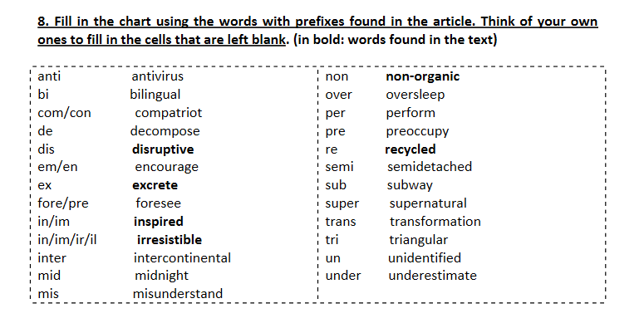644x323 pixels.
Task: Click the prefix in/im/ir/il
Action: [67, 240]
